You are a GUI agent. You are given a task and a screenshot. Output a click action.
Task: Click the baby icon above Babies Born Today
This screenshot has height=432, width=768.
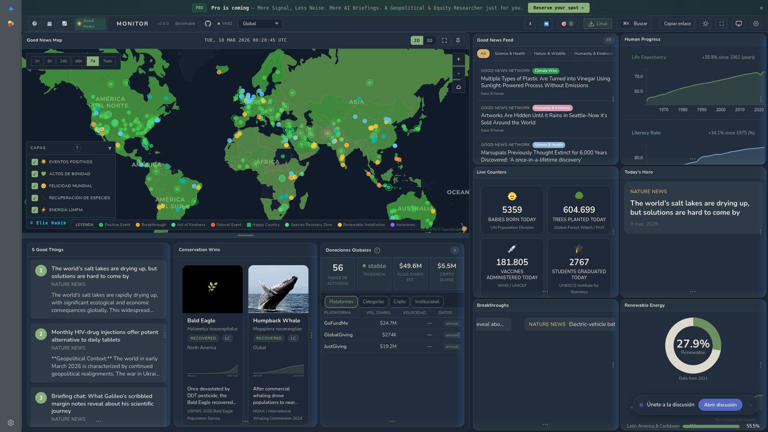(512, 196)
